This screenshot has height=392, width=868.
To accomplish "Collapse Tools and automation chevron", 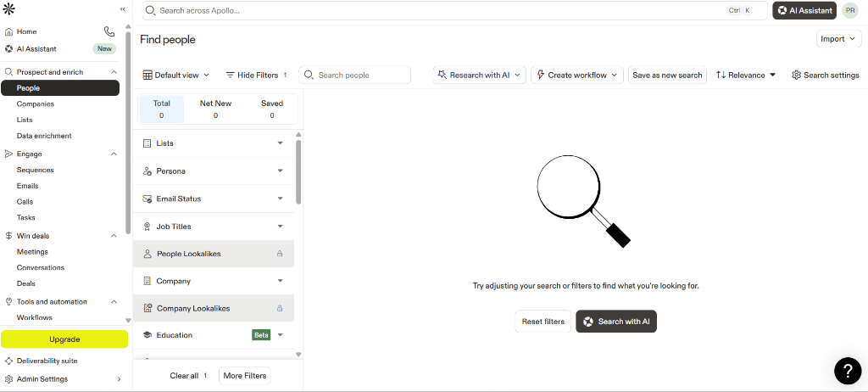I will pos(114,301).
